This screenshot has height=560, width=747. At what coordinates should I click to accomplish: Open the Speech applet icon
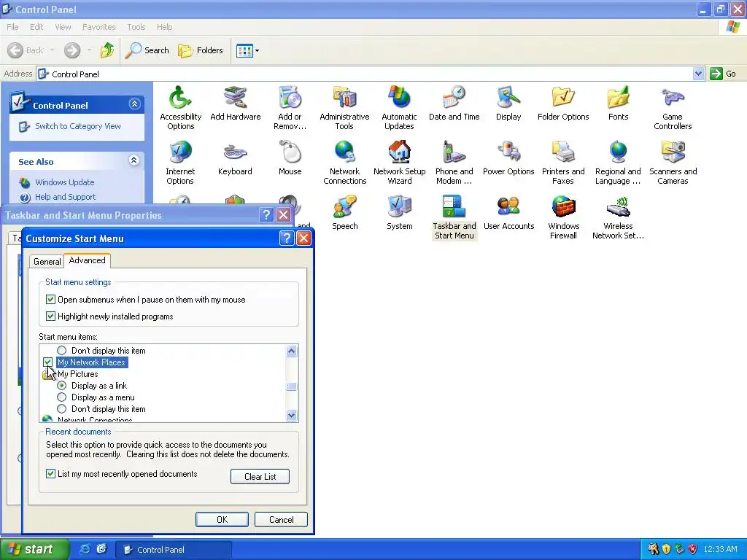344,213
